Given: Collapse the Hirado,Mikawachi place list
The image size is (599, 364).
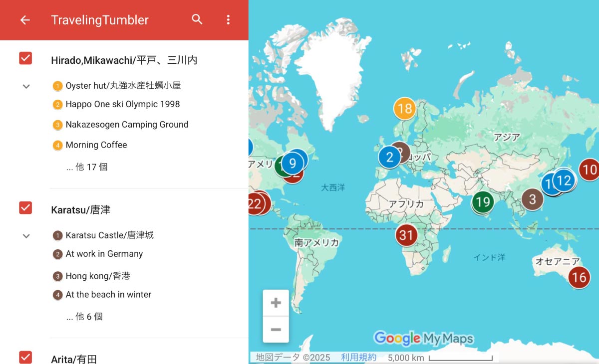Looking at the screenshot, I should coord(26,86).
